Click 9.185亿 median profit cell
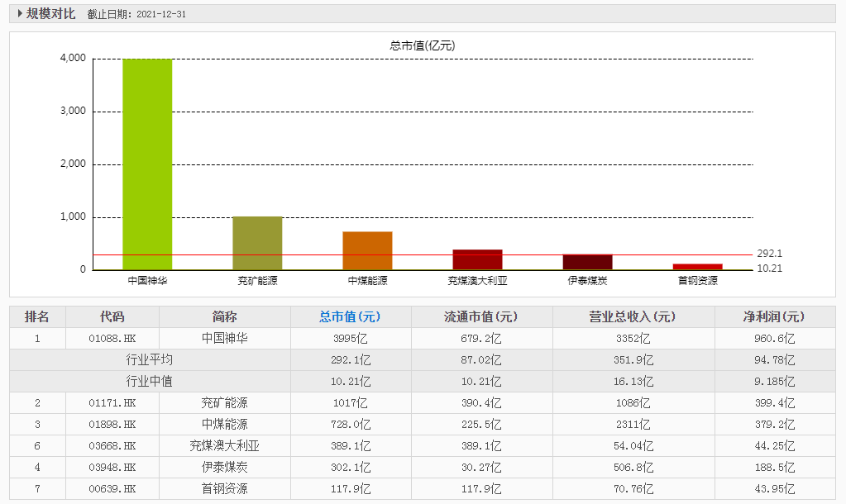The image size is (846, 504). tap(774, 382)
